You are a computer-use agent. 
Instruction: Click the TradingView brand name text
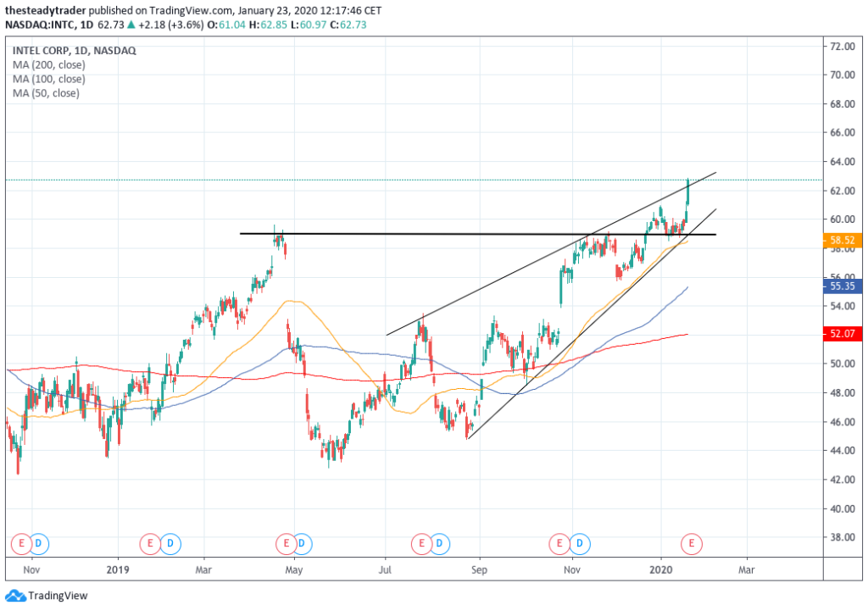coord(58,596)
